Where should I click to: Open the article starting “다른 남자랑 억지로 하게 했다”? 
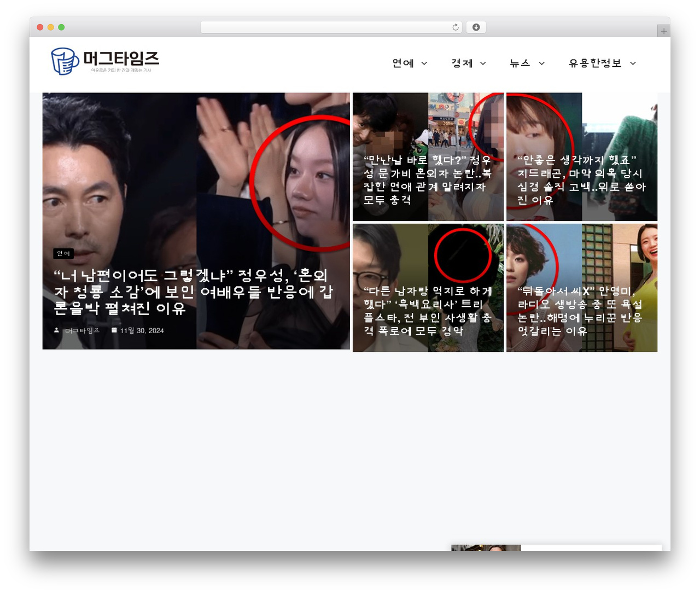[428, 311]
